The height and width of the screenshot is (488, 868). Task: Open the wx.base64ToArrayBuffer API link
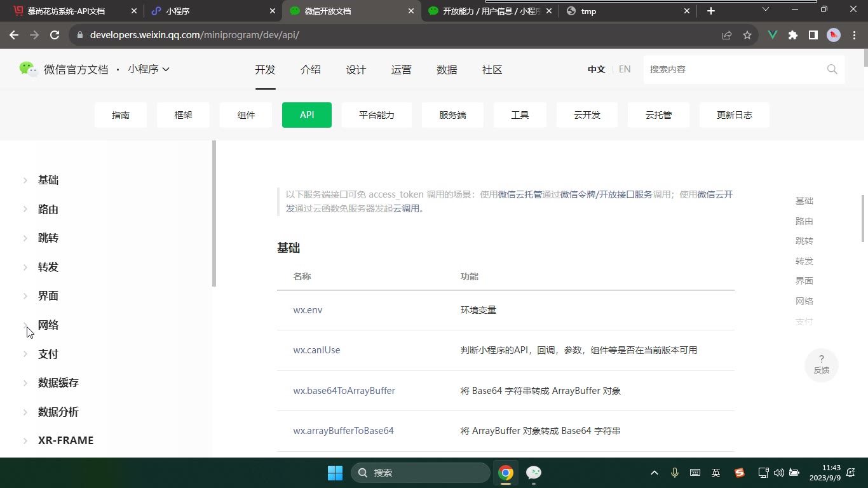[x=344, y=391]
